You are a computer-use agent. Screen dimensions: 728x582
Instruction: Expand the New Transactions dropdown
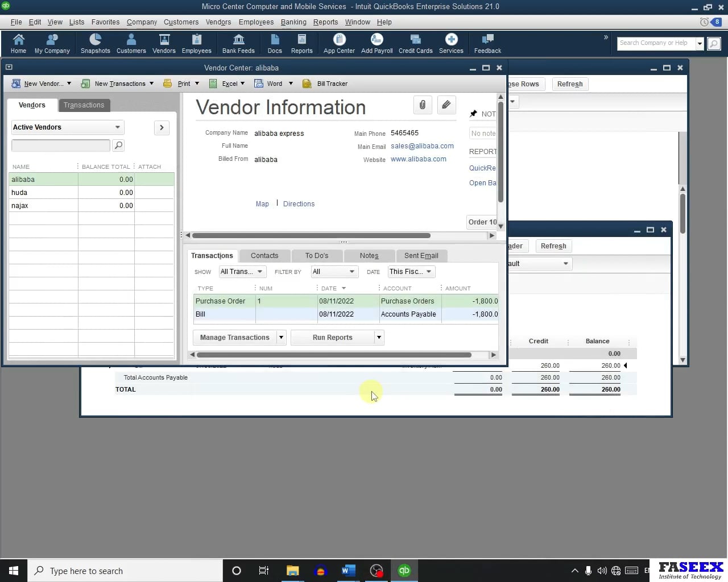151,84
